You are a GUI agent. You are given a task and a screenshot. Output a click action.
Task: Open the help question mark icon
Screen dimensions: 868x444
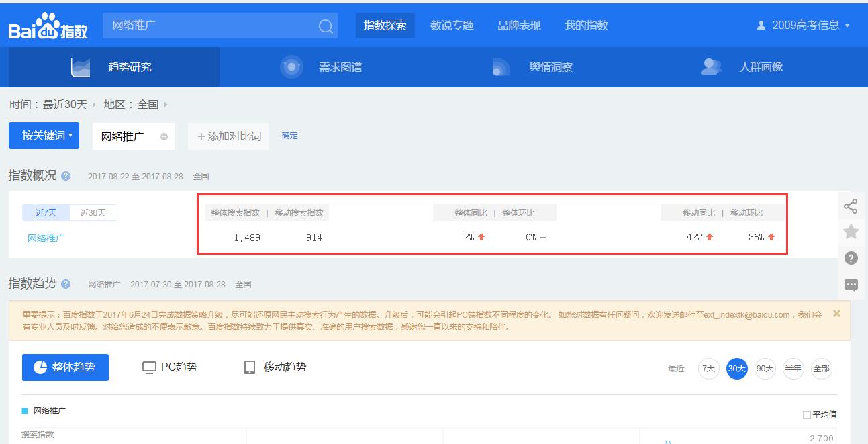click(x=851, y=257)
